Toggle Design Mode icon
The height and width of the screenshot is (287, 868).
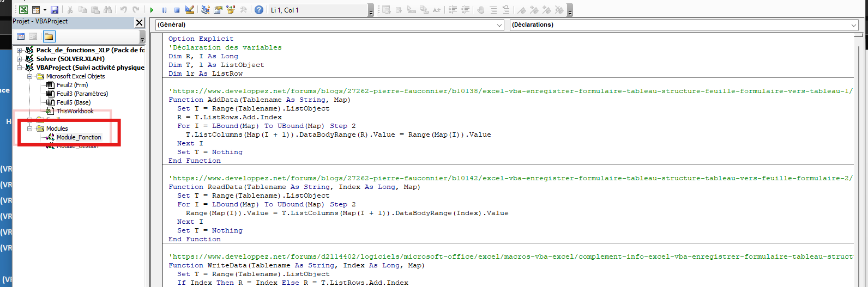(190, 10)
